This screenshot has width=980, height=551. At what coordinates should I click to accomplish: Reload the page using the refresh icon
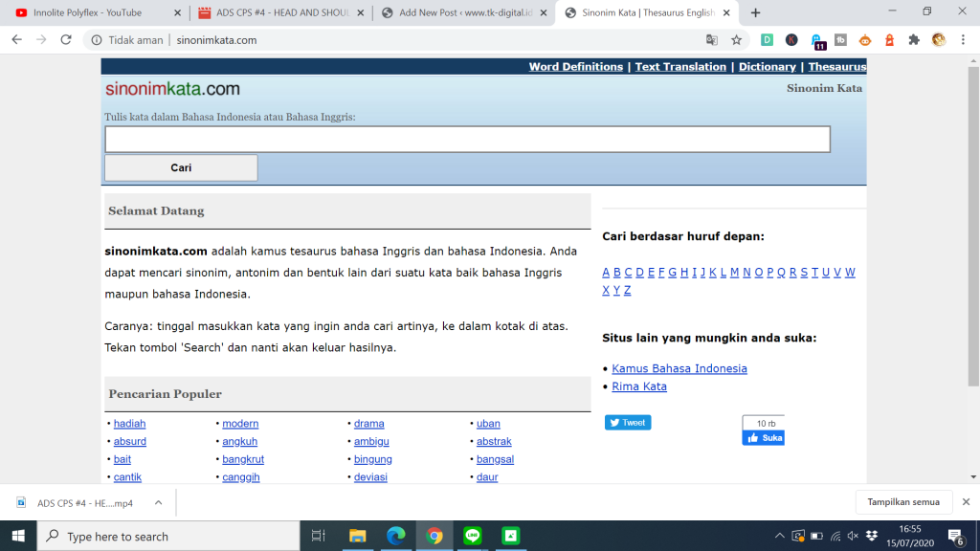coord(66,40)
